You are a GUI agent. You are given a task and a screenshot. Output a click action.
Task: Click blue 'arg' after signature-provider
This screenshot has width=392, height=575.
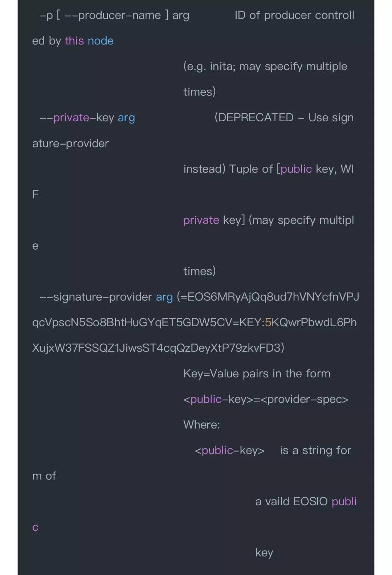pos(164,297)
